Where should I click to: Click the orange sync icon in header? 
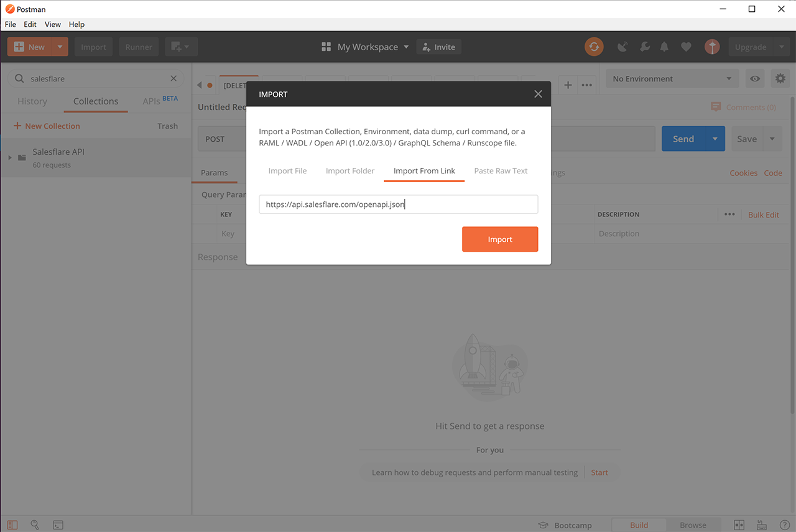pyautogui.click(x=594, y=47)
